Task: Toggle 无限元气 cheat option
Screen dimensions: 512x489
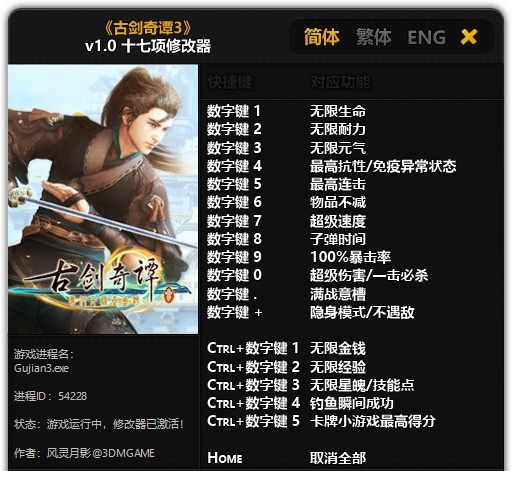Action: click(x=338, y=148)
